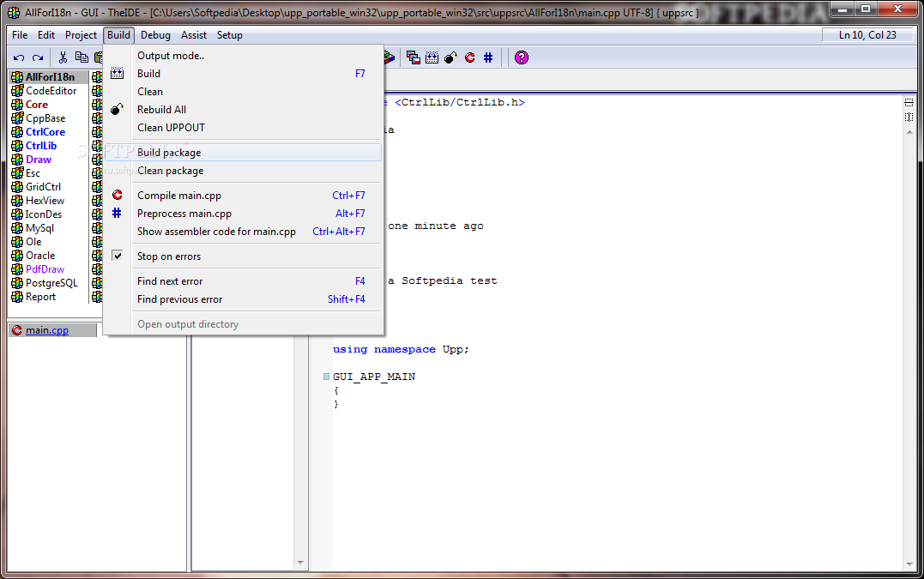Viewport: 924px width, 579px height.
Task: Select the Report package
Action: pos(49,297)
